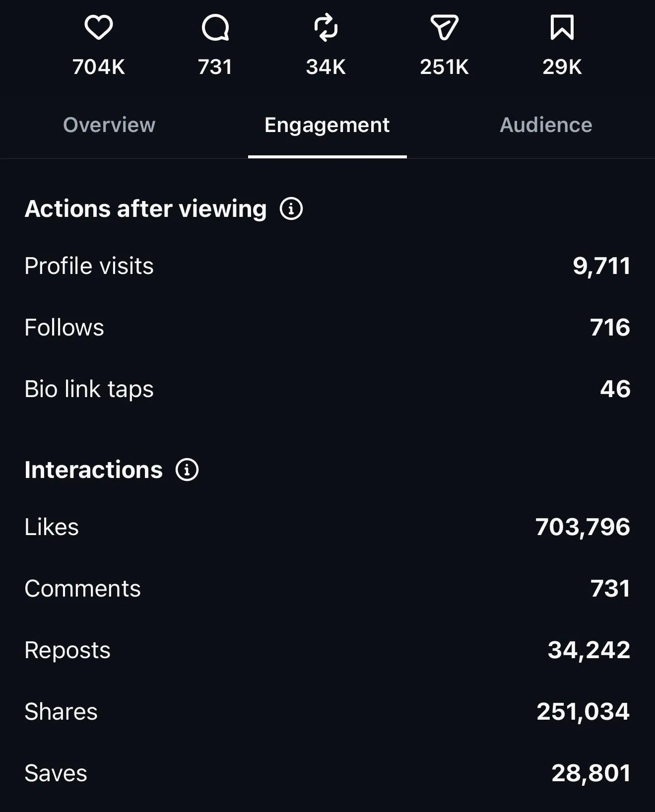Screen dimensions: 655x812
Task: Switch to the Audience tab
Action: 546,125
